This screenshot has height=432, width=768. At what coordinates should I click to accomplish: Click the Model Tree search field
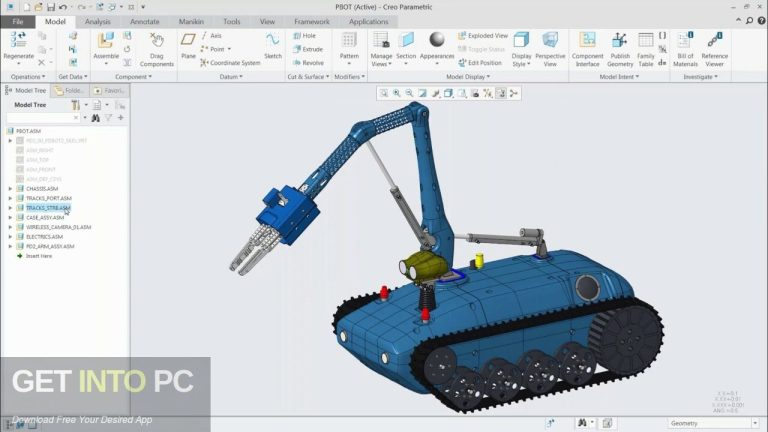(42, 117)
